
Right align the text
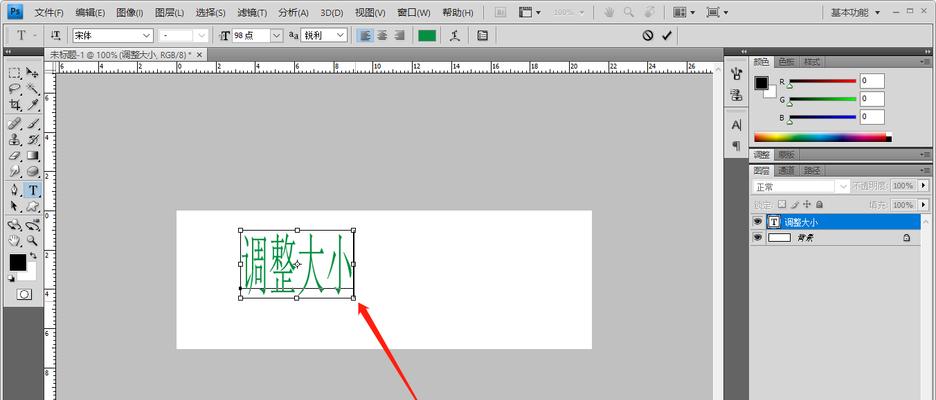[399, 36]
